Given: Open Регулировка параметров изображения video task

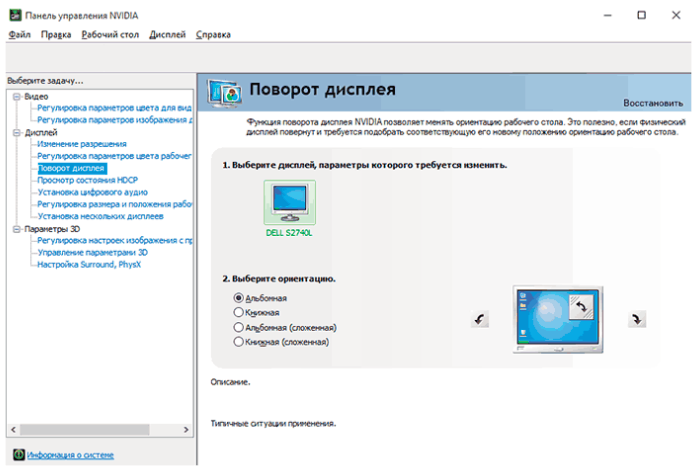Looking at the screenshot, I should [115, 119].
